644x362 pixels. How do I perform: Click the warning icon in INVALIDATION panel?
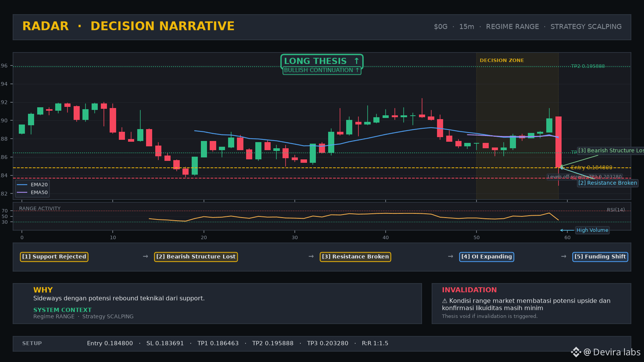(x=445, y=301)
